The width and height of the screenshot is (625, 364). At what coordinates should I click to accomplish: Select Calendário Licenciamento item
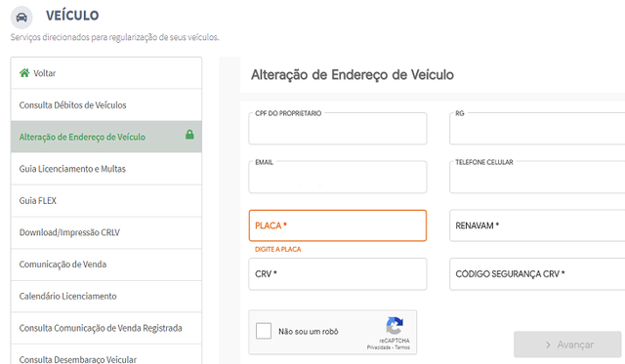tap(106, 297)
